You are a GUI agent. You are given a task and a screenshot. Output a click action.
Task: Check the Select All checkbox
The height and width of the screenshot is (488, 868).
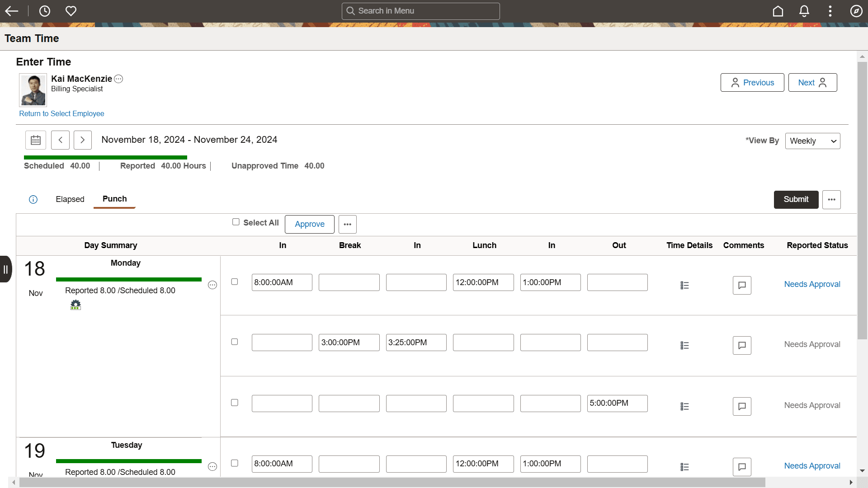[x=236, y=222]
